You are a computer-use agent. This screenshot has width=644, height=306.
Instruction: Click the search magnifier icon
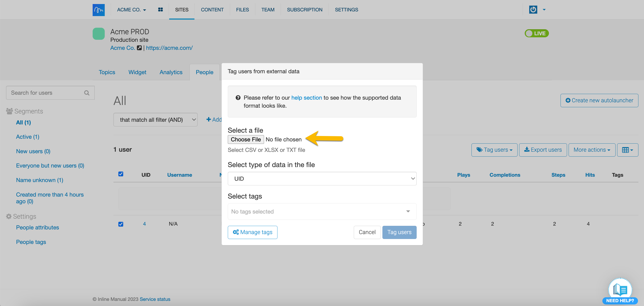(87, 93)
